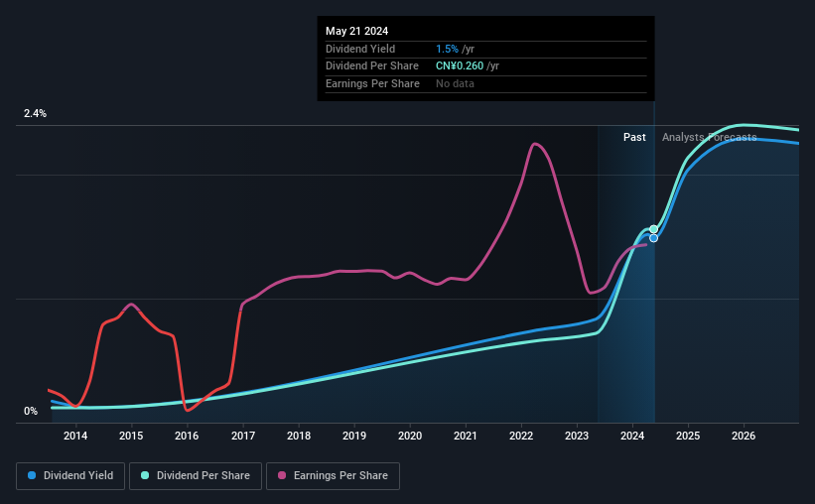
Task: Click the 2025 x-axis label
Action: pos(688,436)
